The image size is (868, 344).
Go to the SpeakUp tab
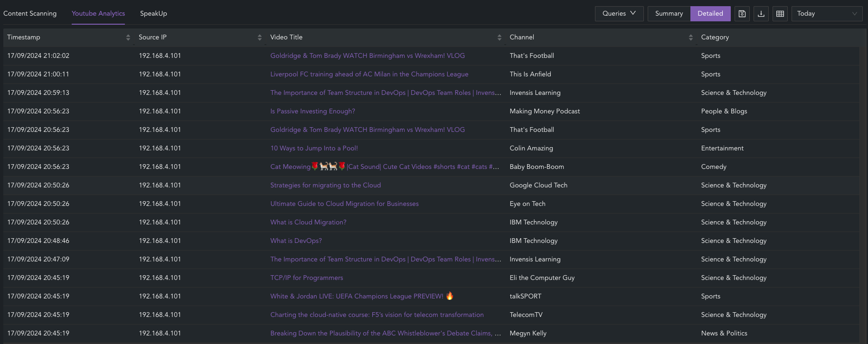point(153,13)
